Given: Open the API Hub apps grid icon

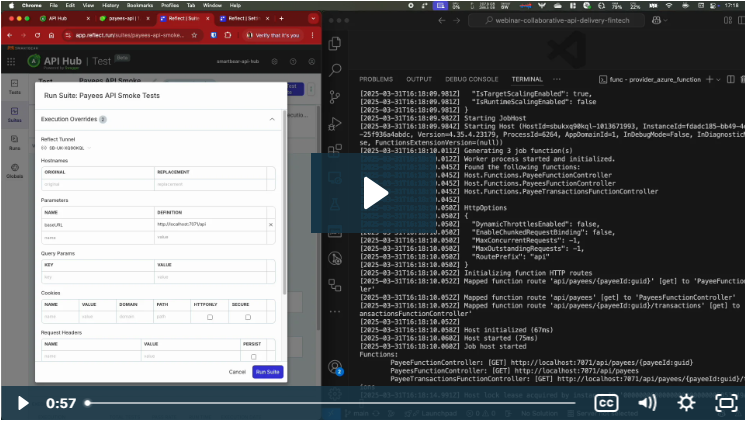Looking at the screenshot, I should [x=11, y=61].
